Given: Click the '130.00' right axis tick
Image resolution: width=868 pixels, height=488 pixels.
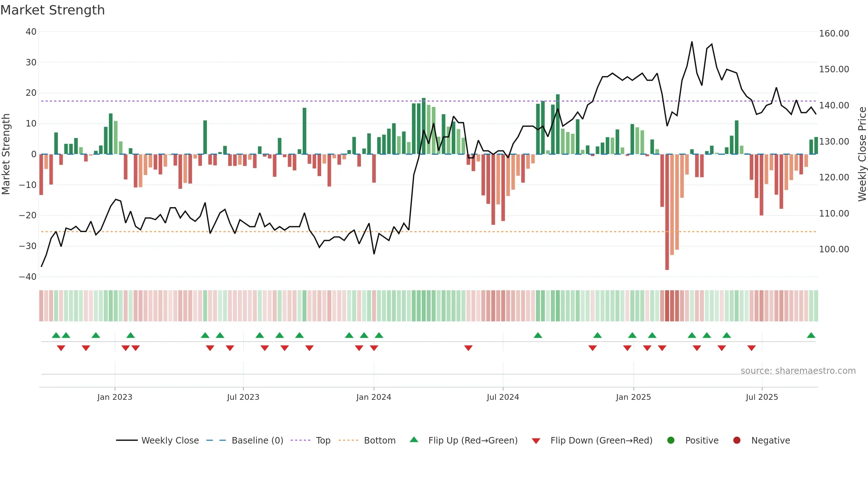Looking at the screenshot, I should [x=834, y=142].
